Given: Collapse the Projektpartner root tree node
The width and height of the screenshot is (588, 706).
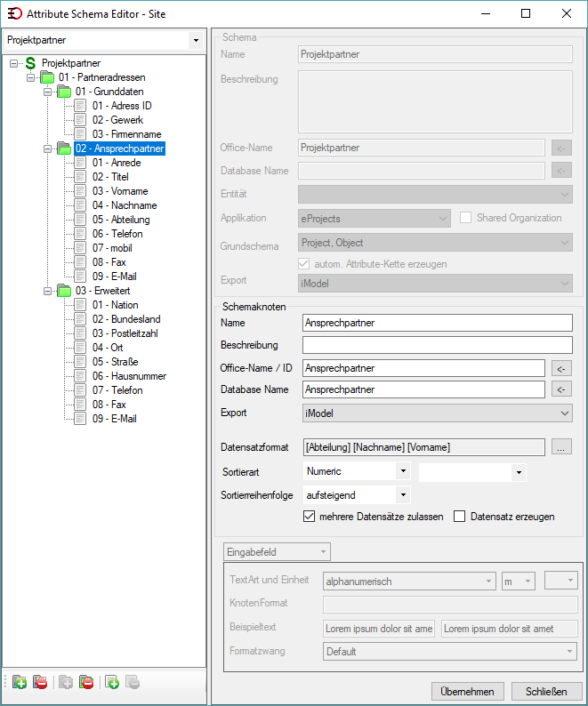Looking at the screenshot, I should 14,63.
